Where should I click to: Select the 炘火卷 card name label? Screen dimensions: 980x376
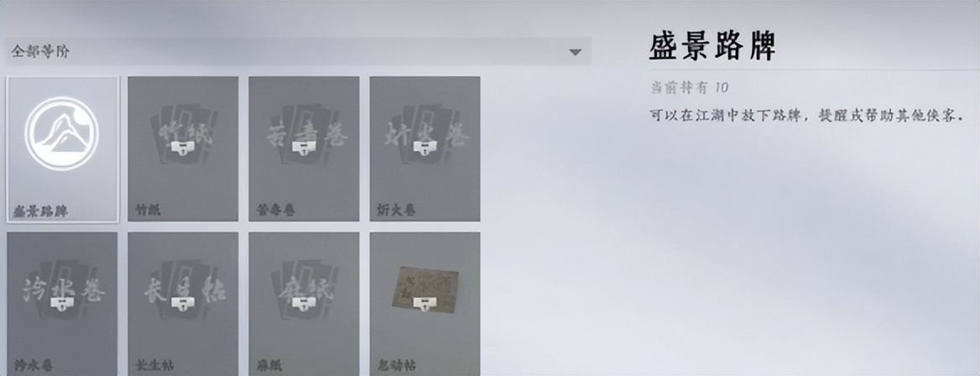[397, 210]
